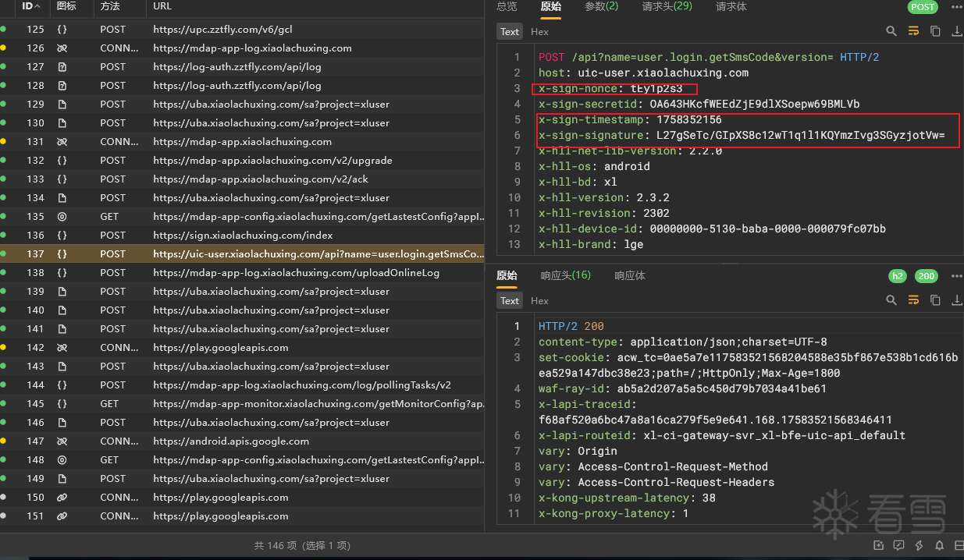Click the circular icon in row 148

[x=62, y=459]
